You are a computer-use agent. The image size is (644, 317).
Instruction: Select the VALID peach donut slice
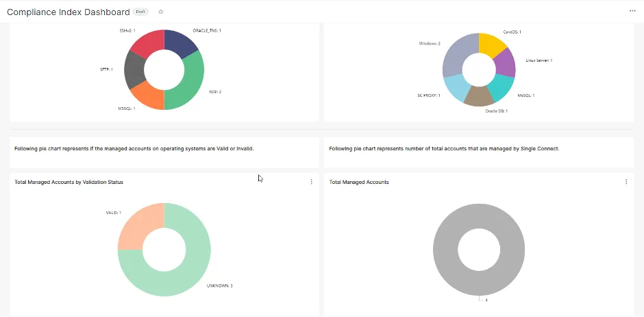[x=141, y=226]
